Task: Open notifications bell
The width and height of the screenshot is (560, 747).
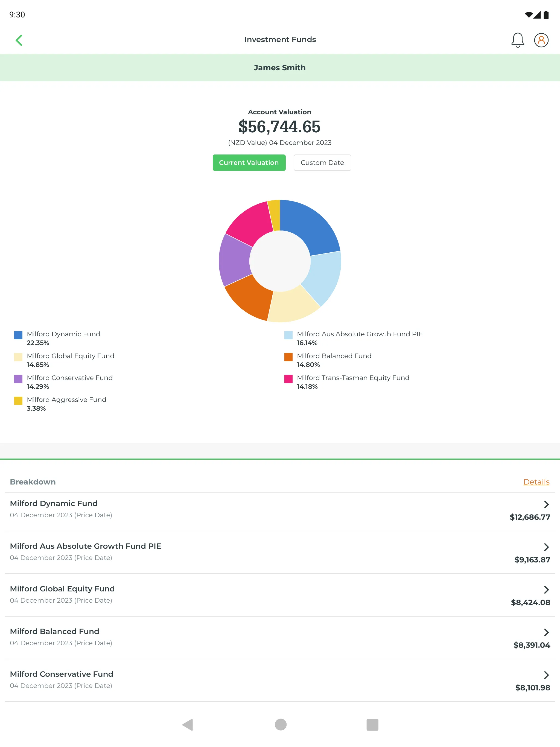Action: pos(517,40)
